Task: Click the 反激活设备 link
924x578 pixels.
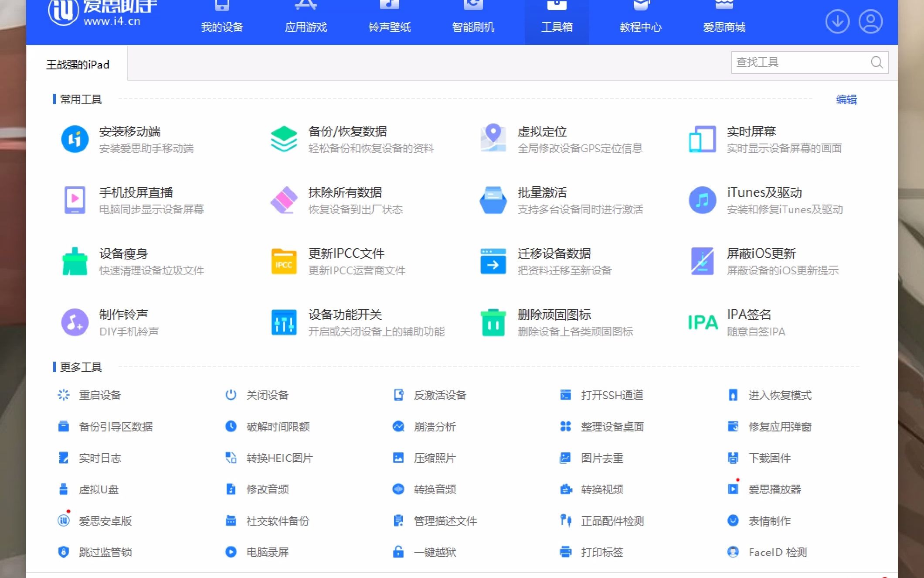Action: [440, 395]
